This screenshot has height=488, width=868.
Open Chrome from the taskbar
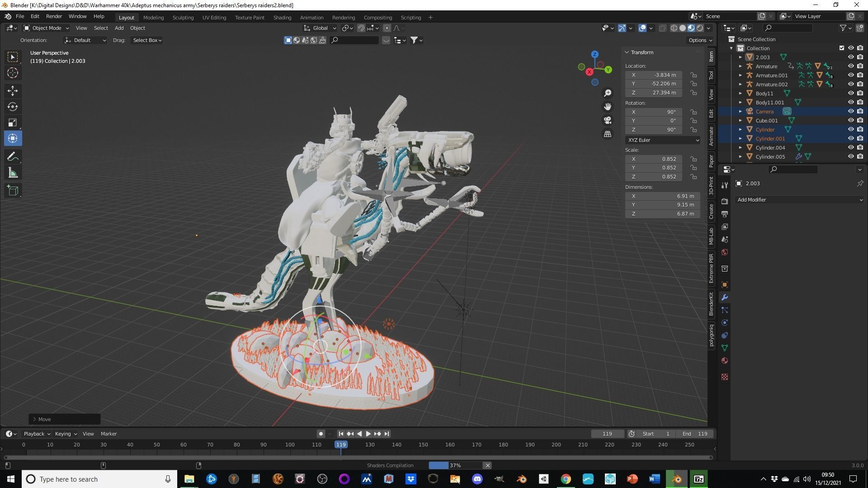click(x=566, y=479)
